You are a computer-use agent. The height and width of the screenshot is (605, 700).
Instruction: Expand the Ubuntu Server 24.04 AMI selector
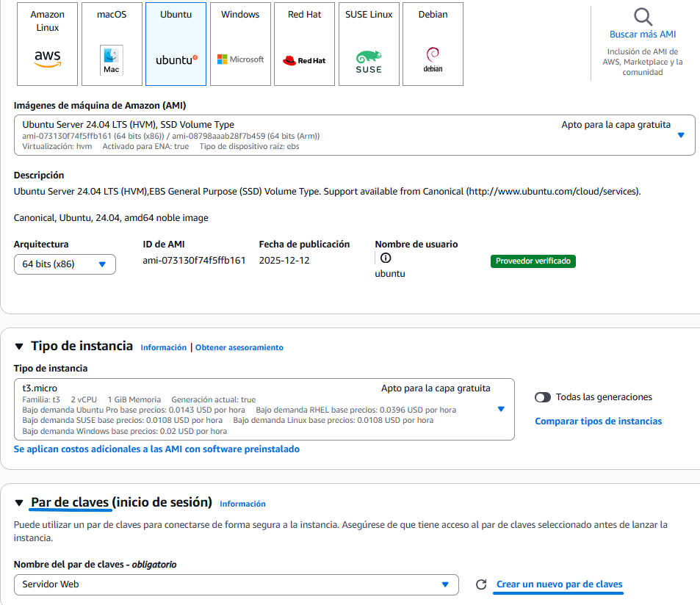pos(679,134)
